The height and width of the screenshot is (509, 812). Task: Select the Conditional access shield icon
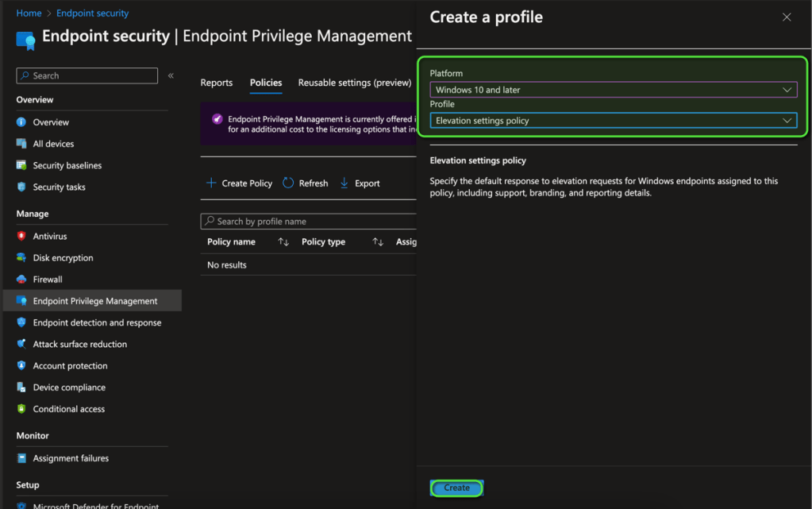[21, 409]
